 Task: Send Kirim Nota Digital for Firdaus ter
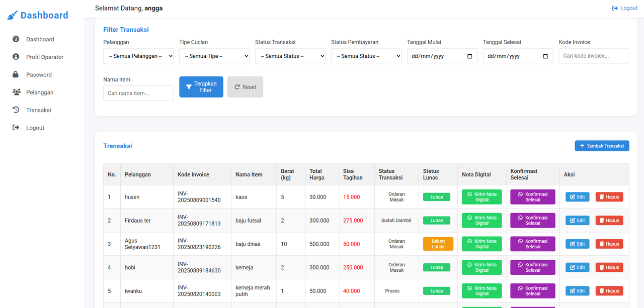click(x=481, y=221)
